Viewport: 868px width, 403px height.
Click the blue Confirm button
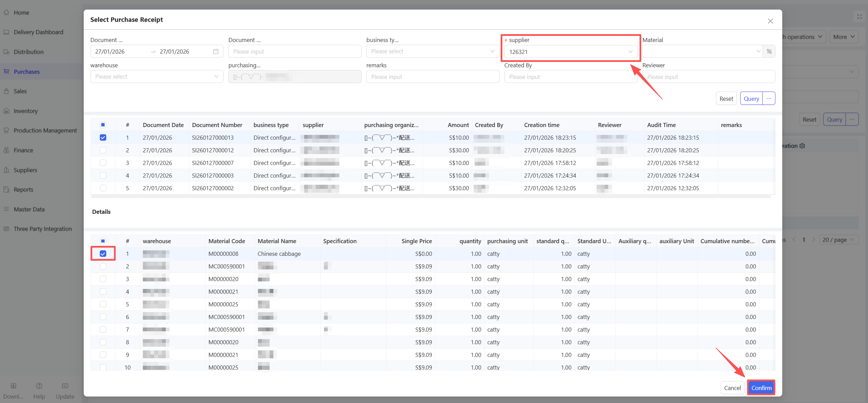761,388
